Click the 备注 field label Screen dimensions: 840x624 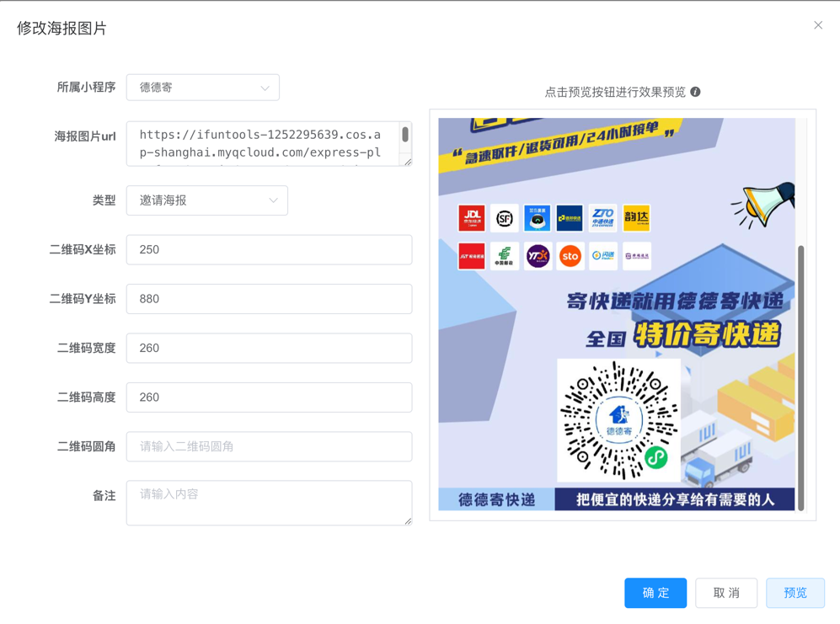(104, 496)
